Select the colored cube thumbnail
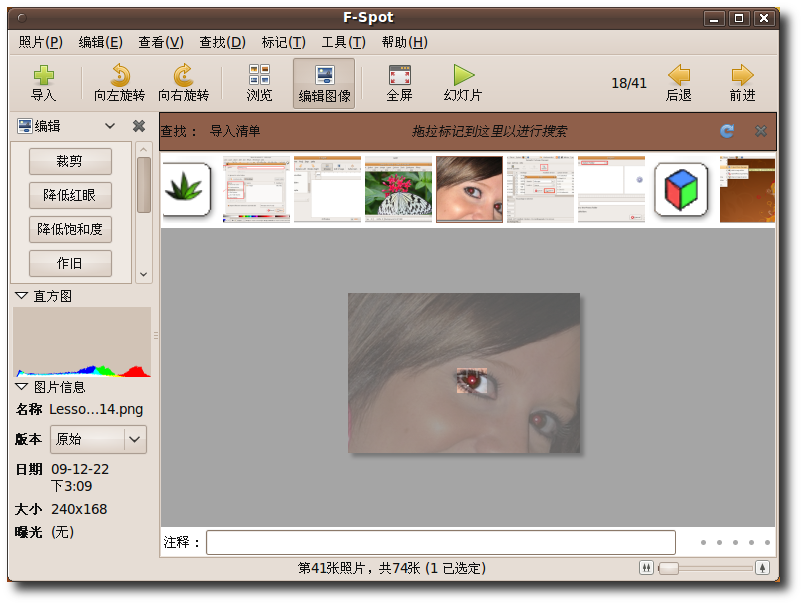803x605 pixels. pyautogui.click(x=682, y=189)
